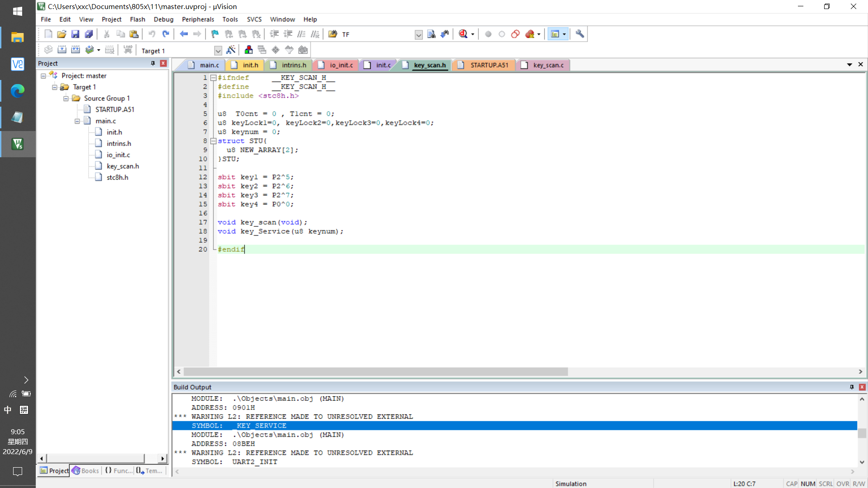Paste from clipboard using toolbar icon
Image resolution: width=868 pixels, height=488 pixels.
pyautogui.click(x=134, y=34)
